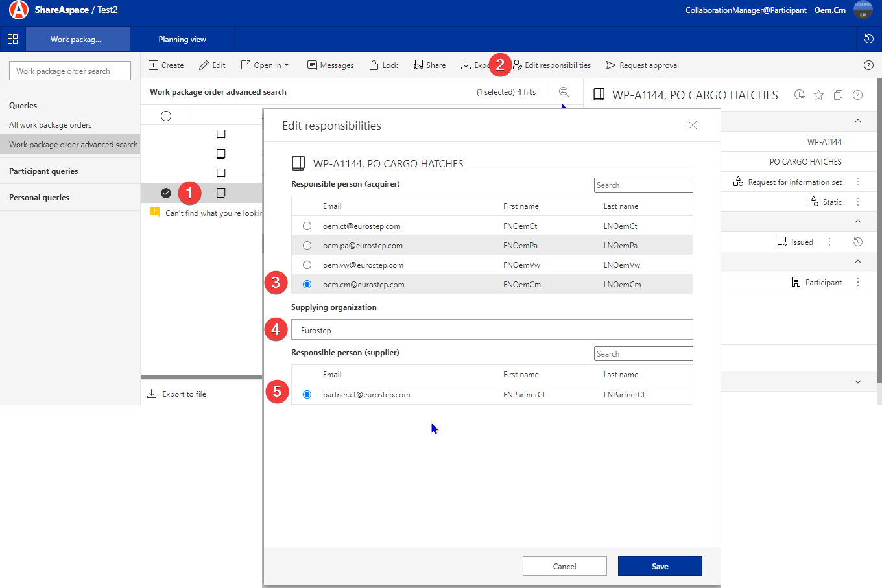Save the responsibilities changes

pos(660,566)
